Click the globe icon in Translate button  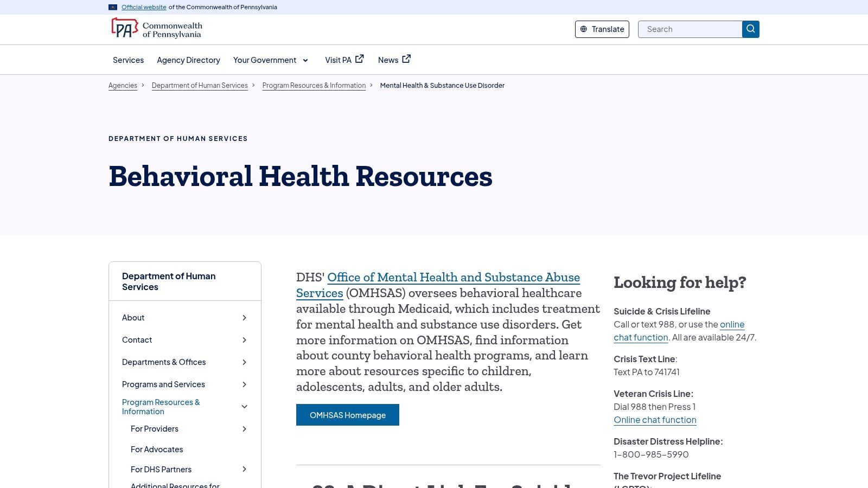point(584,29)
